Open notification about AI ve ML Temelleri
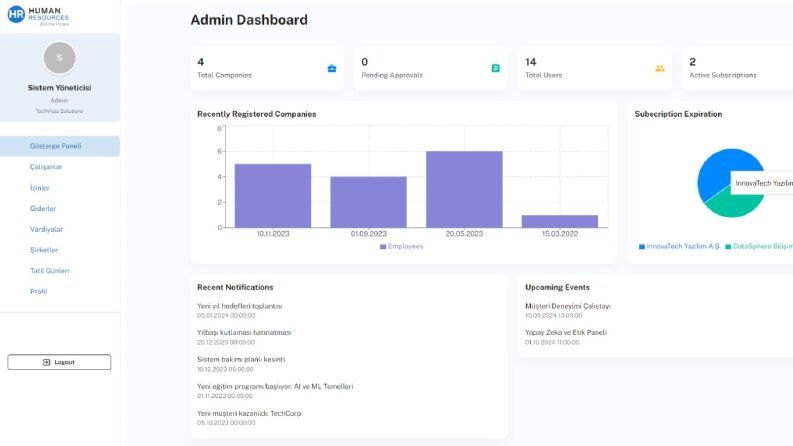The height and width of the screenshot is (446, 793). point(275,390)
